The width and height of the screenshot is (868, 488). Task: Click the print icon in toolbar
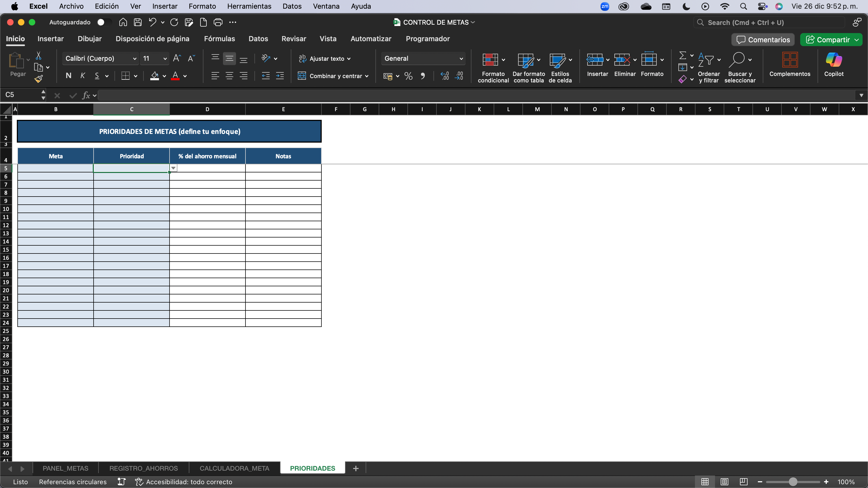pyautogui.click(x=218, y=22)
